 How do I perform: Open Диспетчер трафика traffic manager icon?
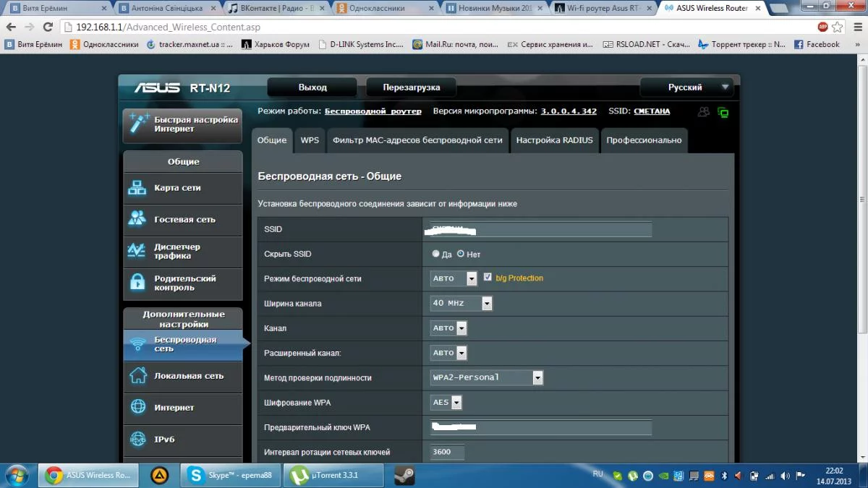(137, 251)
